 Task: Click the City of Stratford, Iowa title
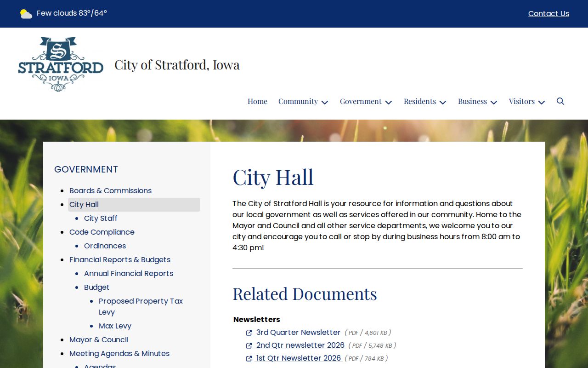(177, 65)
